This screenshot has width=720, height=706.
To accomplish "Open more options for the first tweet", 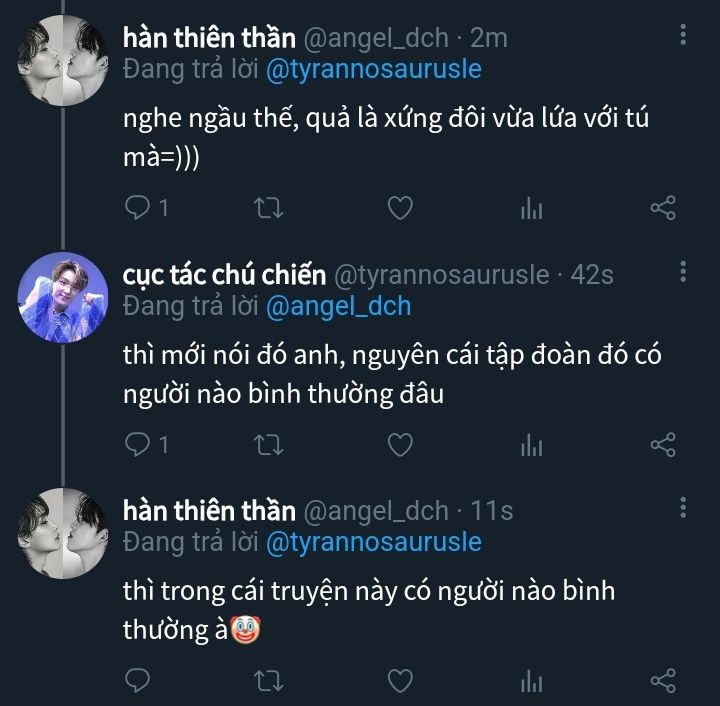I will (683, 36).
